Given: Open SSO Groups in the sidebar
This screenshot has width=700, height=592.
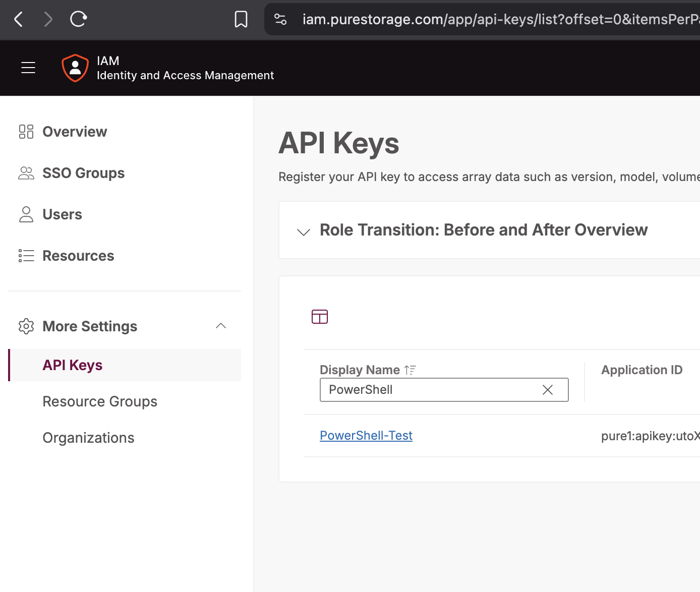Looking at the screenshot, I should click(83, 173).
